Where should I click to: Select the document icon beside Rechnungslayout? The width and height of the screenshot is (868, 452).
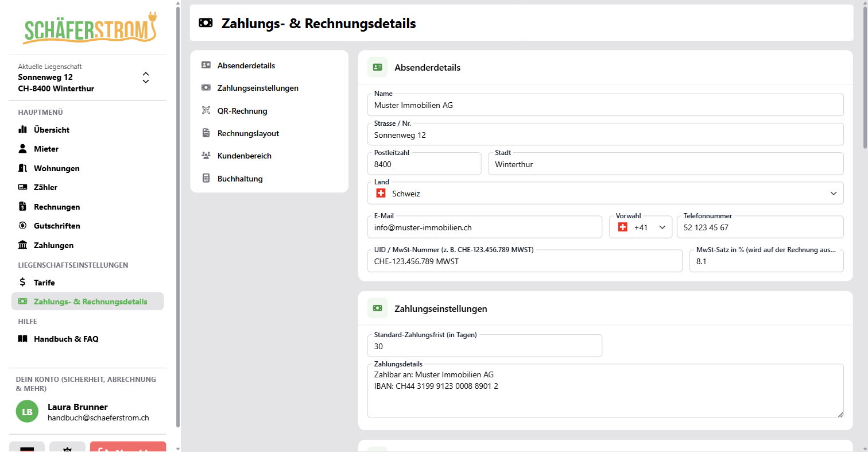(x=206, y=133)
